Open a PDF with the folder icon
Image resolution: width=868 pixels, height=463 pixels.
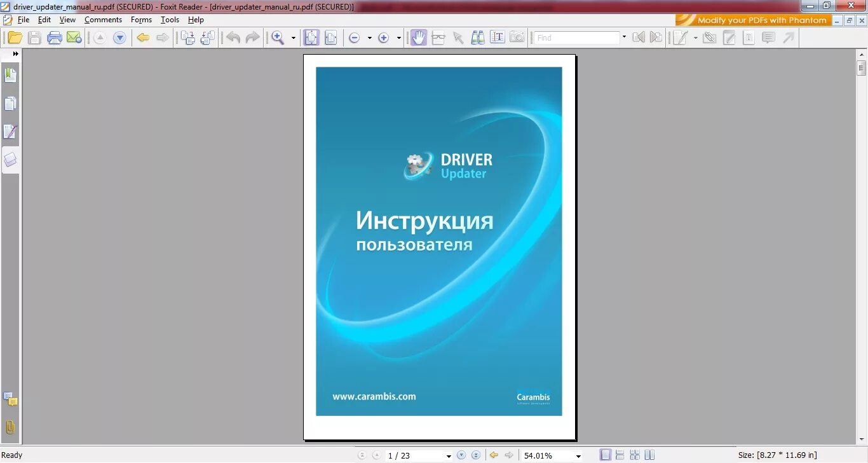(x=15, y=38)
